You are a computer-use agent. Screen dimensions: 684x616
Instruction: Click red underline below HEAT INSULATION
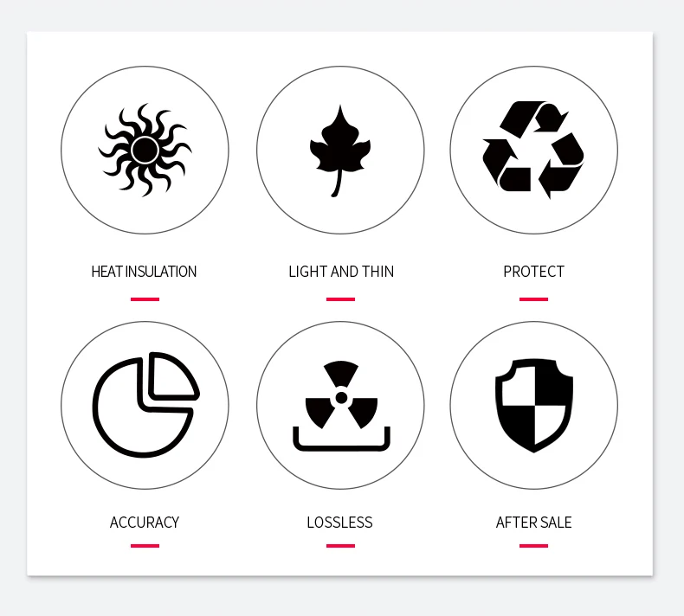(145, 299)
